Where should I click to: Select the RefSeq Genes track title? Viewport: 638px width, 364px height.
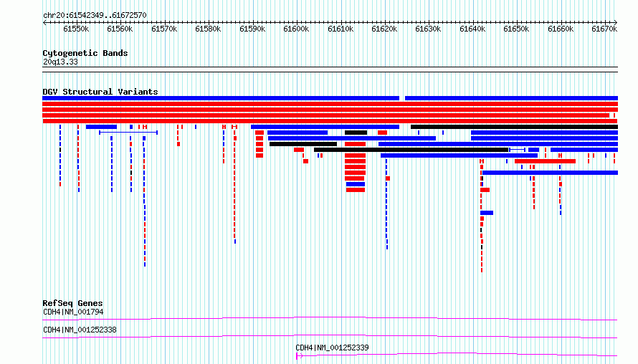[72, 303]
